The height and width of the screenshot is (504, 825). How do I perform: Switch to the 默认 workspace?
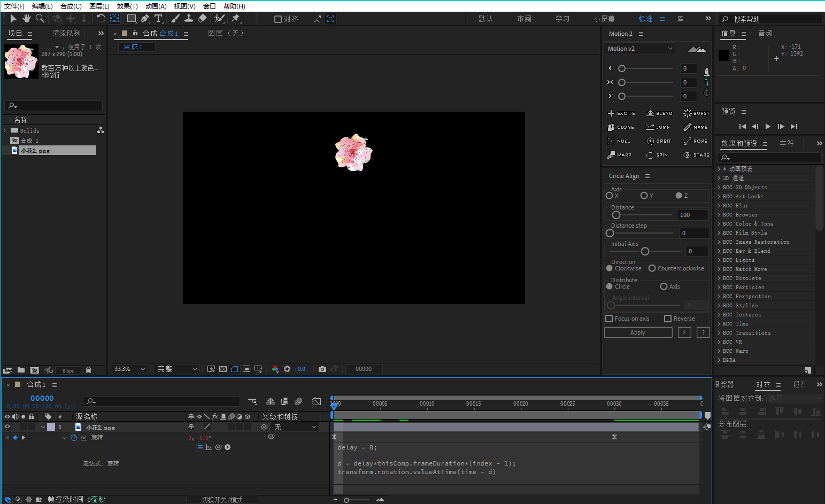(485, 19)
